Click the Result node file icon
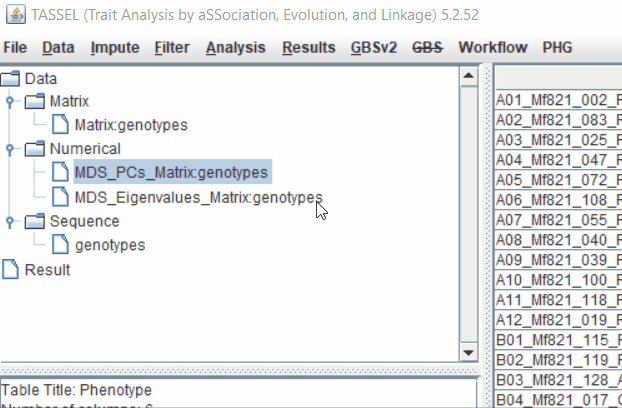 [10, 270]
